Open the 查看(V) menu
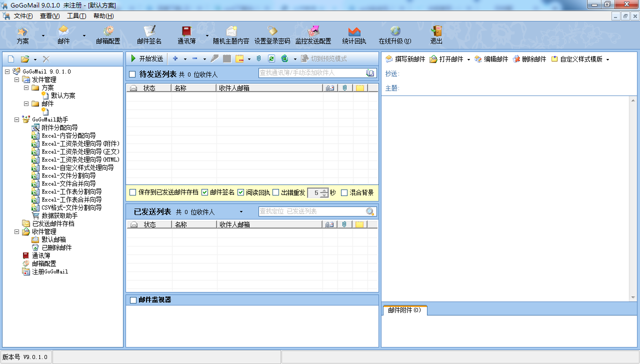 49,16
